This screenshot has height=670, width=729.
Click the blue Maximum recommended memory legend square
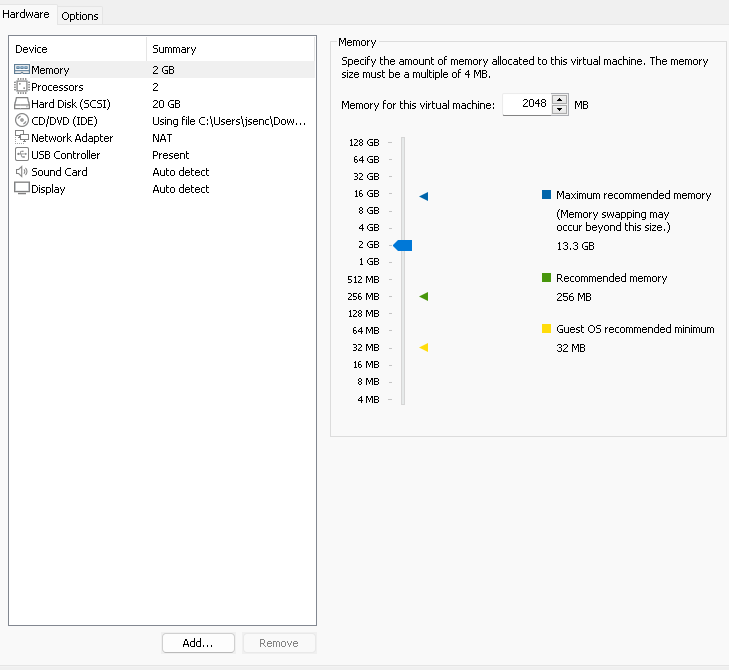tap(546, 194)
